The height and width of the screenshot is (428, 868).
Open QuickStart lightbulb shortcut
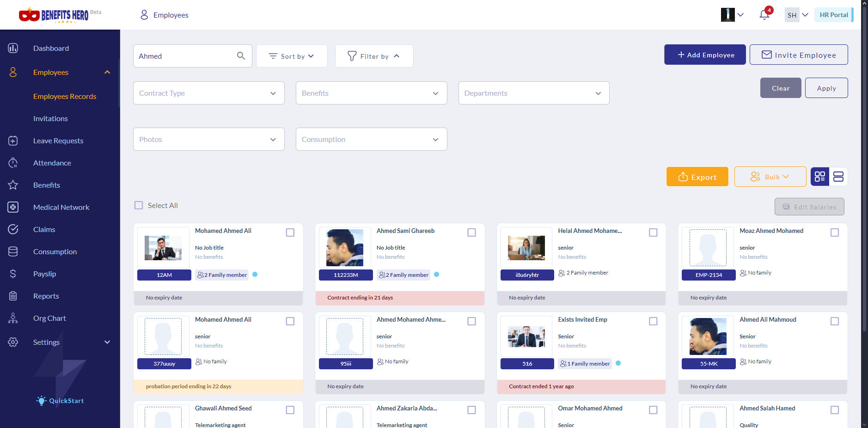click(x=42, y=401)
